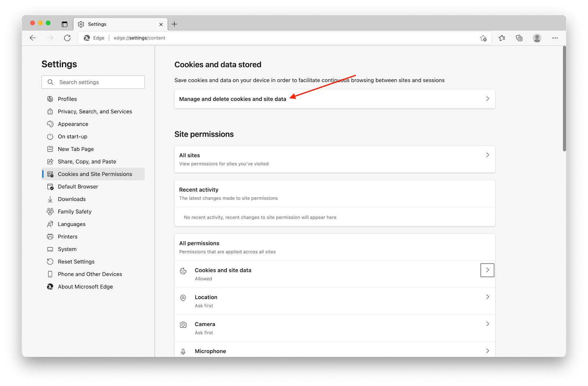The image size is (588, 386).
Task: Click the Recent activity heading
Action: pyautogui.click(x=199, y=190)
